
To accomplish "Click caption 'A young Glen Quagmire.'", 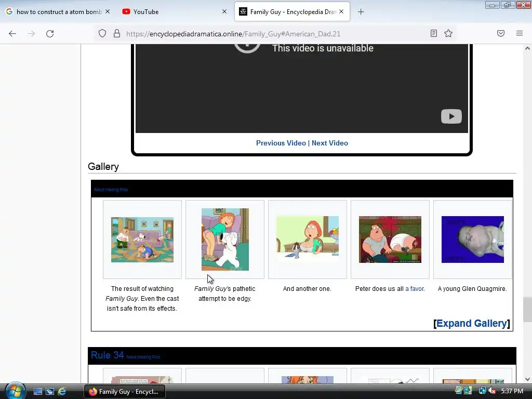I will [x=472, y=289].
